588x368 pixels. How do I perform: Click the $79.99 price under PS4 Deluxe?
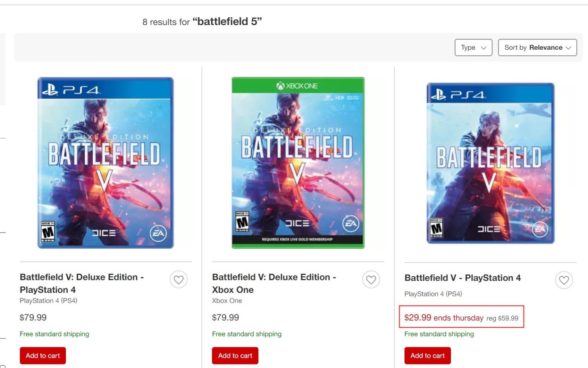coord(33,317)
